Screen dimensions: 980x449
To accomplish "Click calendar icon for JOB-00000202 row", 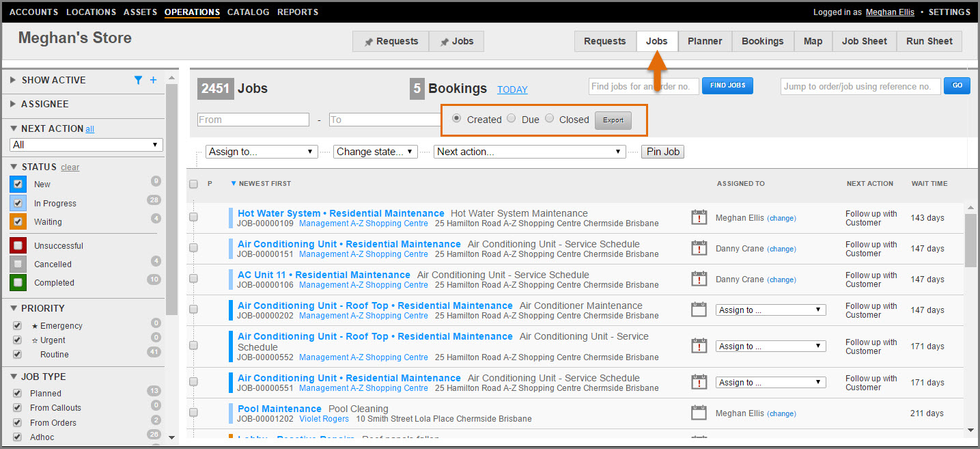I will (x=699, y=310).
